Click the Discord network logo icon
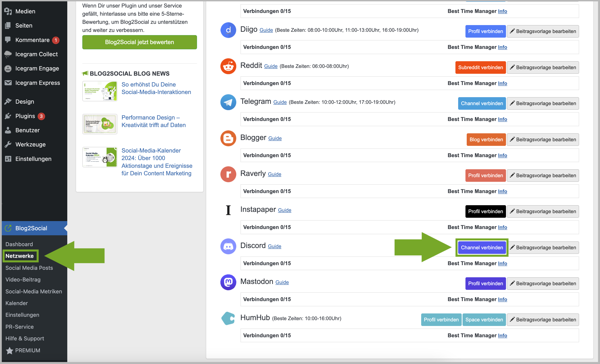This screenshot has width=600, height=364. pyautogui.click(x=228, y=246)
